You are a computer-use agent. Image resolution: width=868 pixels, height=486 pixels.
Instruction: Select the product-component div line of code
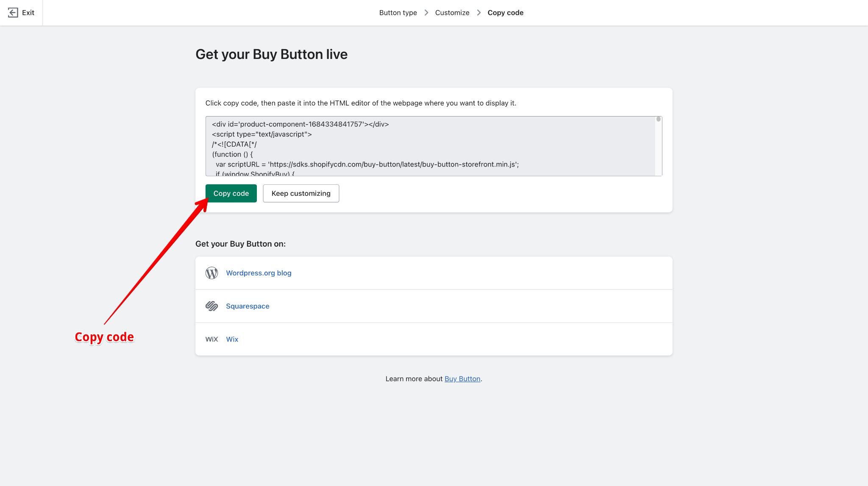click(x=300, y=124)
